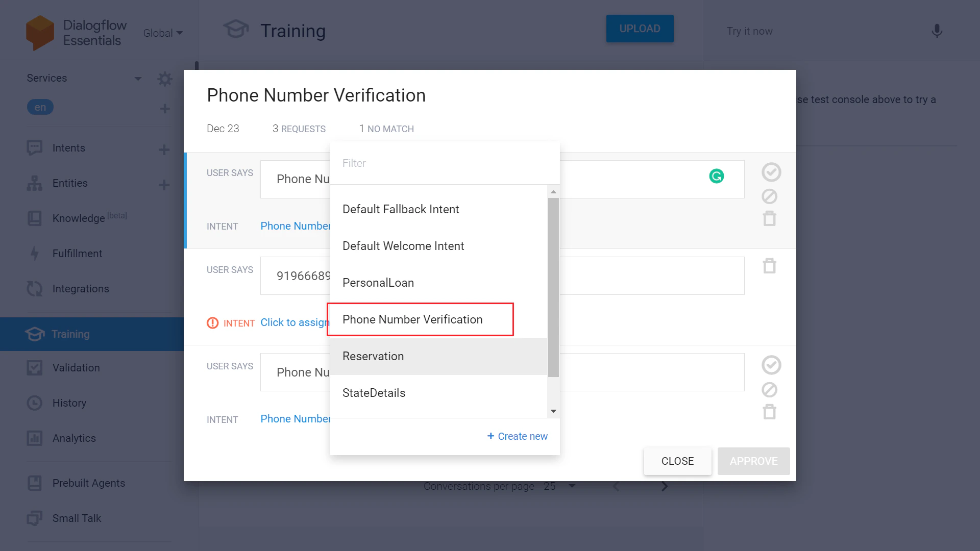Click the UPLOAD button
This screenshot has width=980, height=551.
pos(640,29)
